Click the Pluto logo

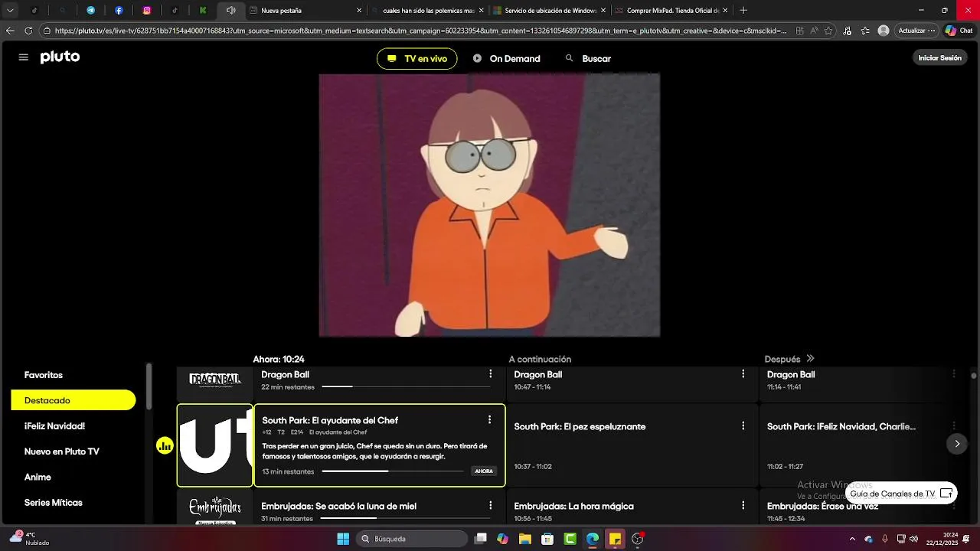(60, 57)
